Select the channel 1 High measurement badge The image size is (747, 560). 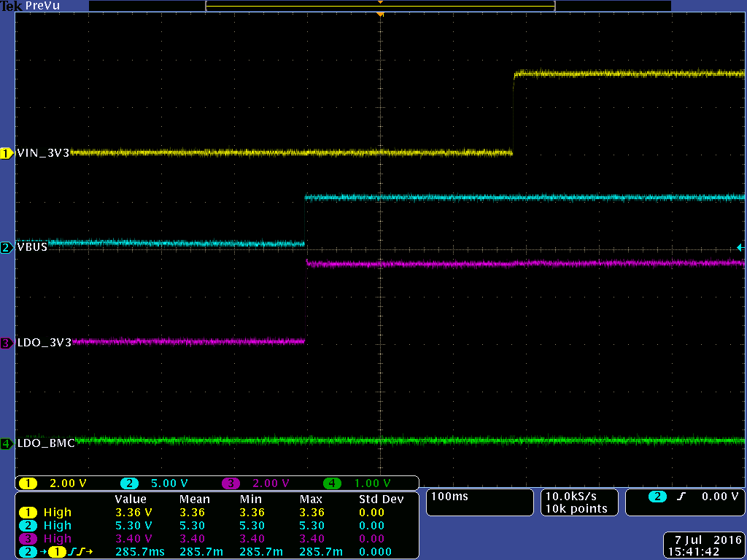(x=28, y=513)
